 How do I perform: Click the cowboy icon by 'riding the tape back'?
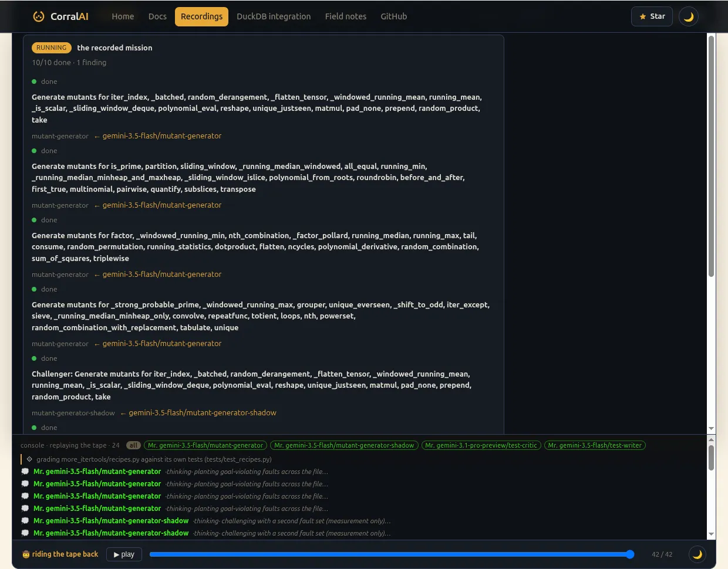pos(26,554)
